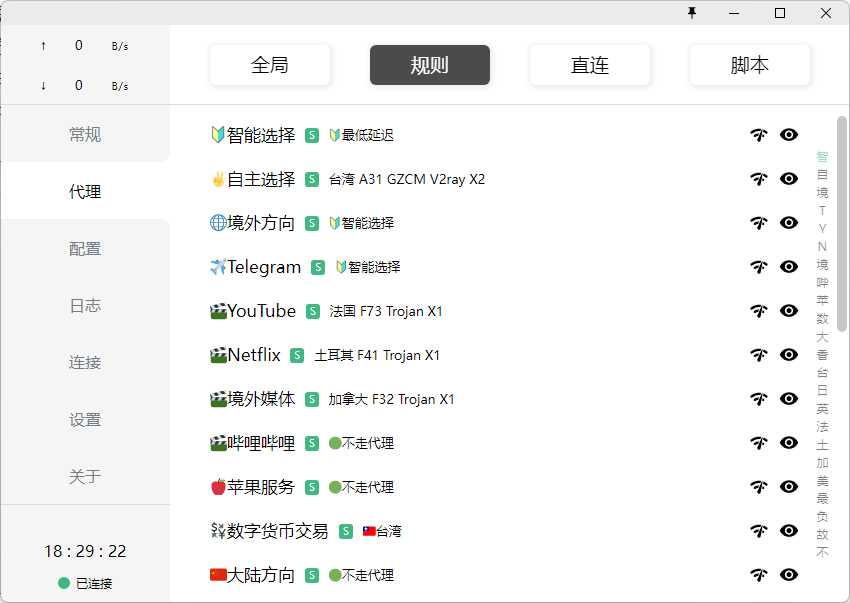
Task: Test latency of 智能选择 proxy group
Action: click(759, 135)
